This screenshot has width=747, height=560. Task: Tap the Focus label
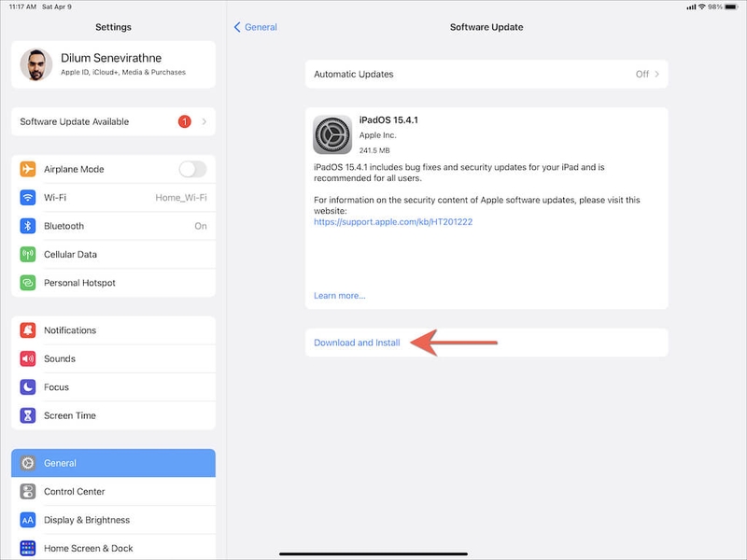coord(56,387)
